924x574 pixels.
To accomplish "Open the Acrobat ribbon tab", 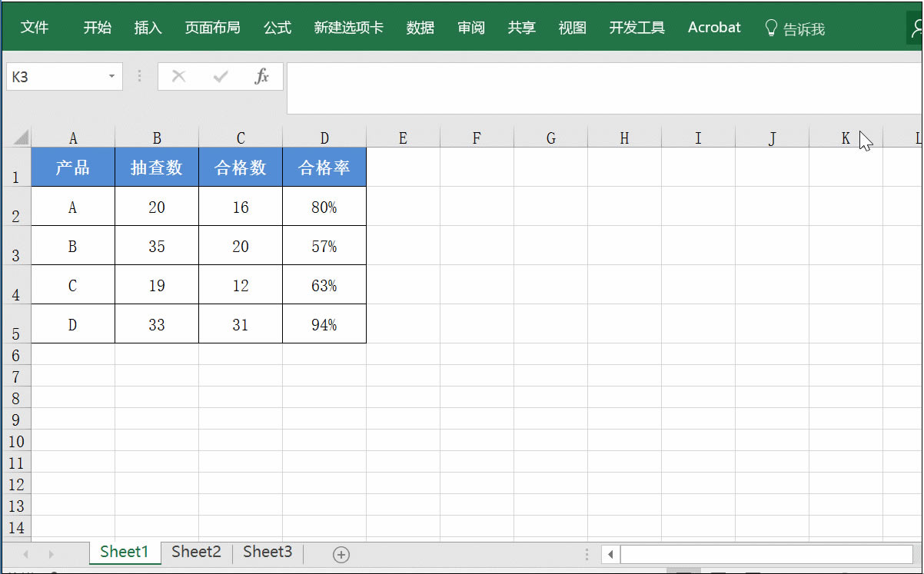I will point(713,27).
